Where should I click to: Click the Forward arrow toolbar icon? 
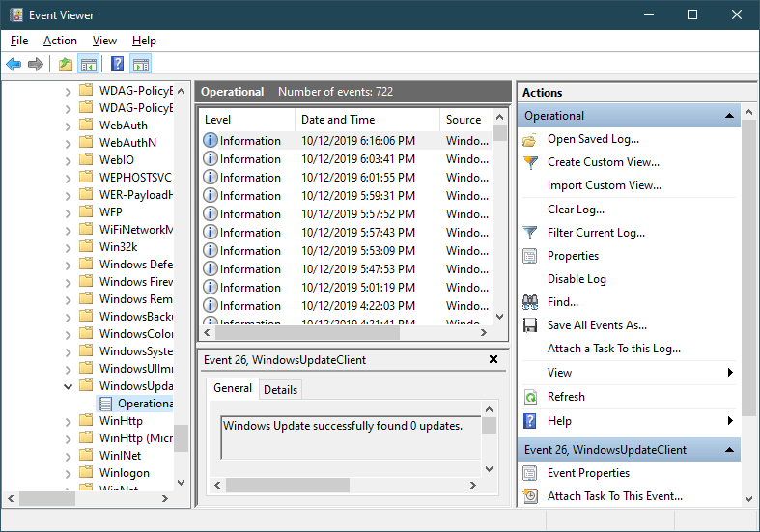click(x=36, y=64)
